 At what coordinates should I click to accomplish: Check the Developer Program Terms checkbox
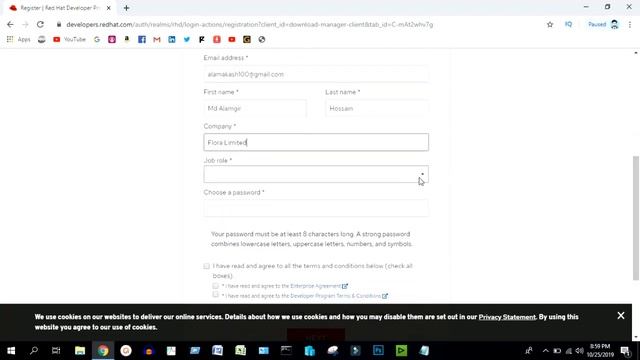point(215,295)
